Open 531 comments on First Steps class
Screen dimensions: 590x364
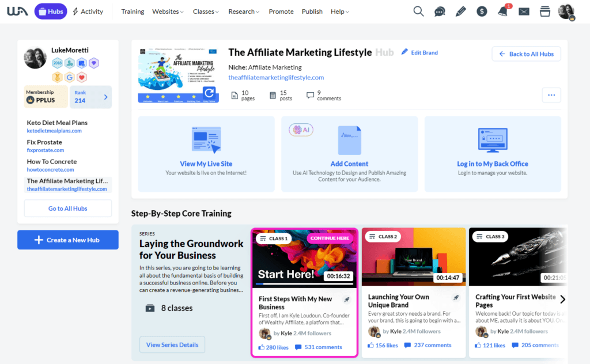pos(319,347)
